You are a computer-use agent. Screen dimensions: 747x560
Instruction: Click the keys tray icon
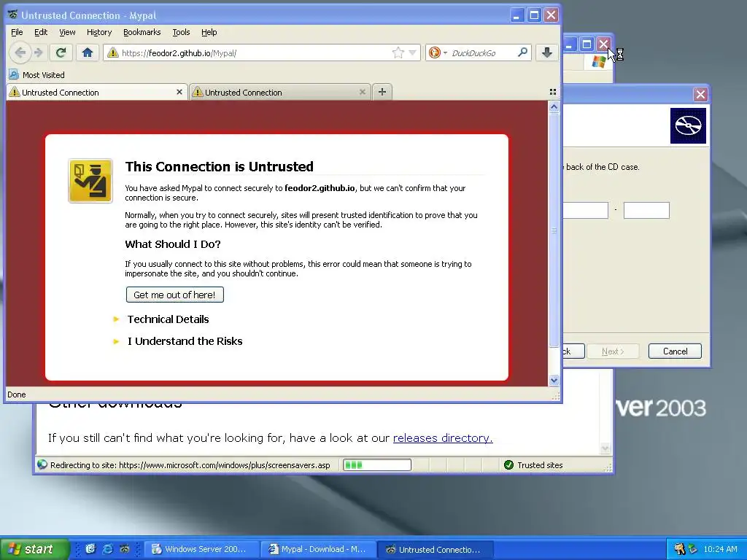[680, 549]
